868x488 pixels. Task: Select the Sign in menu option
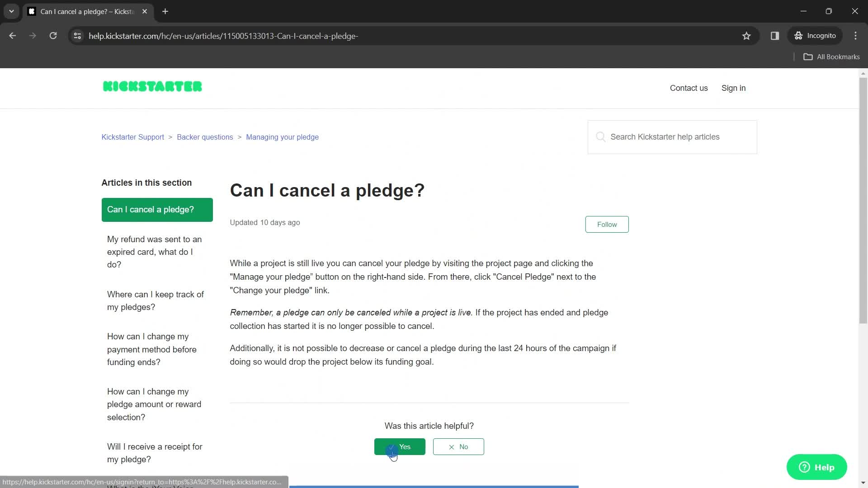point(733,88)
